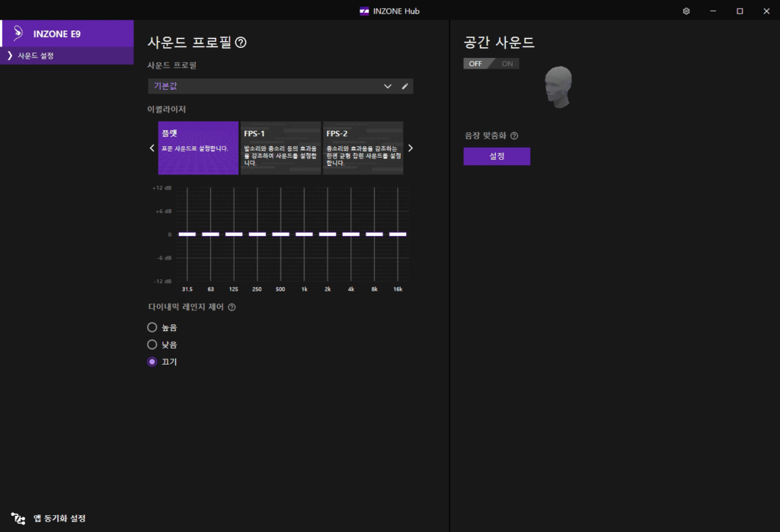Choose the FPS-1 equalizer preset

pyautogui.click(x=280, y=148)
